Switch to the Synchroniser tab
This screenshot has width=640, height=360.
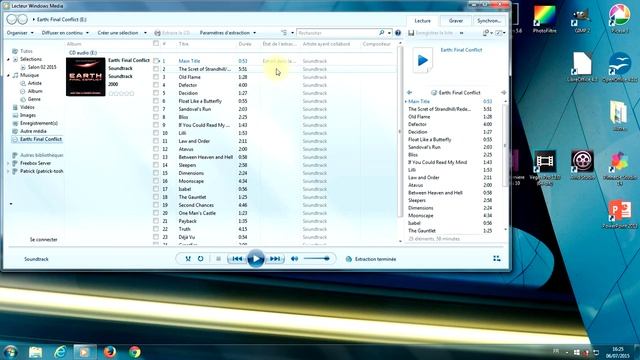pos(489,20)
